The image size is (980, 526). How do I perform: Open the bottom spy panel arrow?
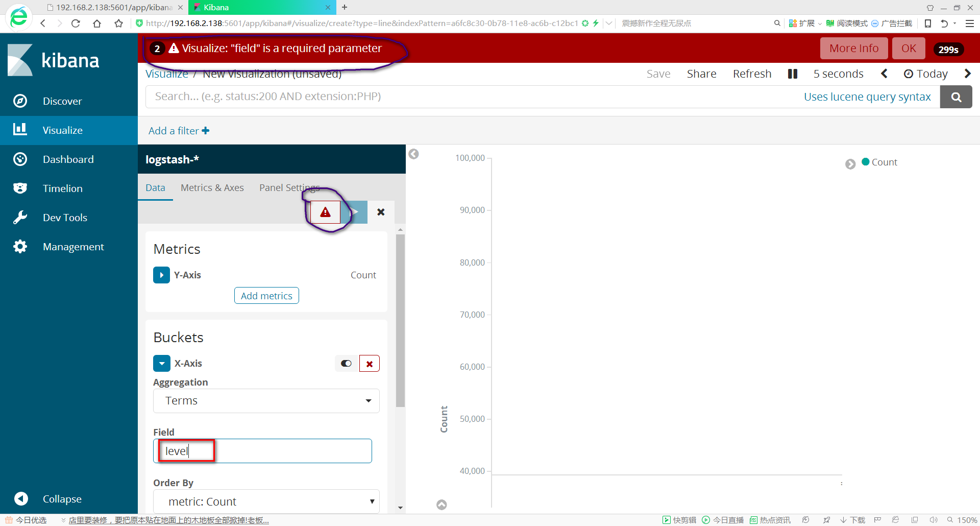click(442, 505)
